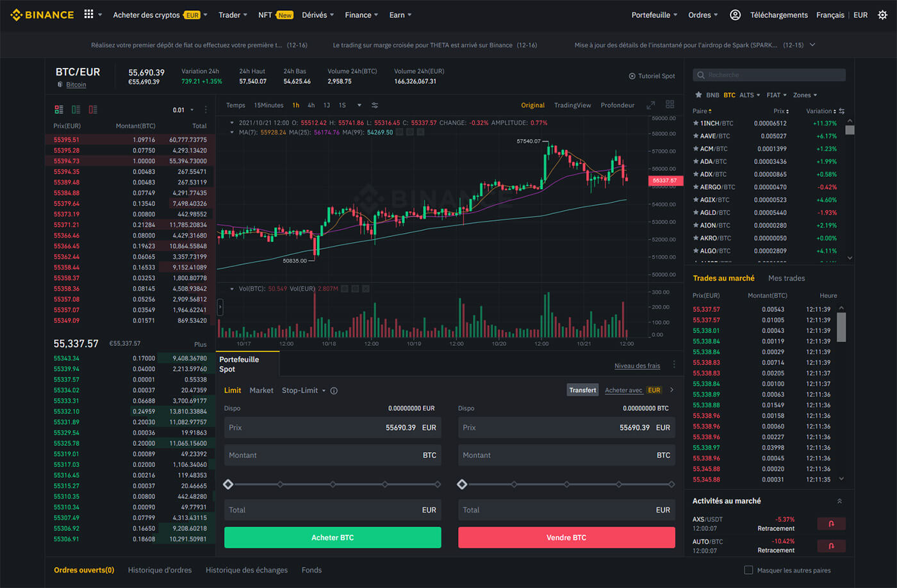This screenshot has width=897, height=588.
Task: Open Stop-Limit order type dropdown
Action: coord(304,391)
